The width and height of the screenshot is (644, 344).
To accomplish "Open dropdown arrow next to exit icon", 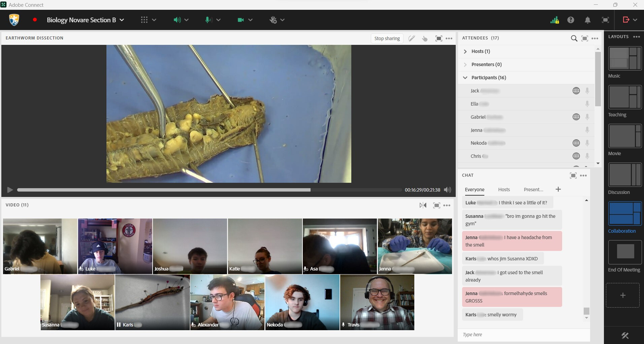I will point(635,20).
